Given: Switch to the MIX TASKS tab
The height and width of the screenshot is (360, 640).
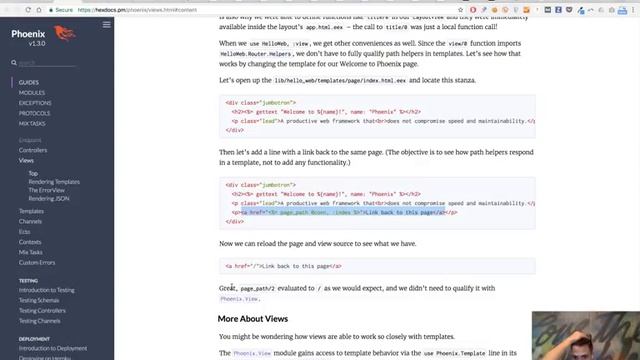Looking at the screenshot, I should pyautogui.click(x=32, y=123).
